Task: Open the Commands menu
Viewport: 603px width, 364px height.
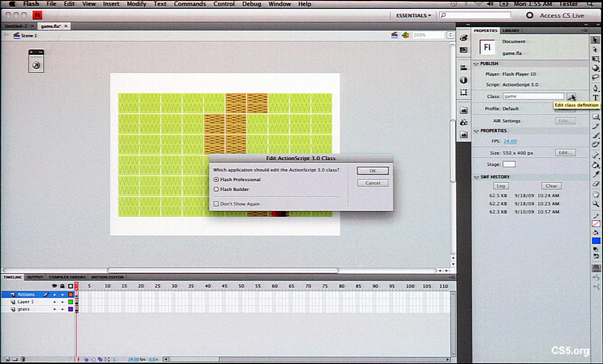Action: coord(190,4)
